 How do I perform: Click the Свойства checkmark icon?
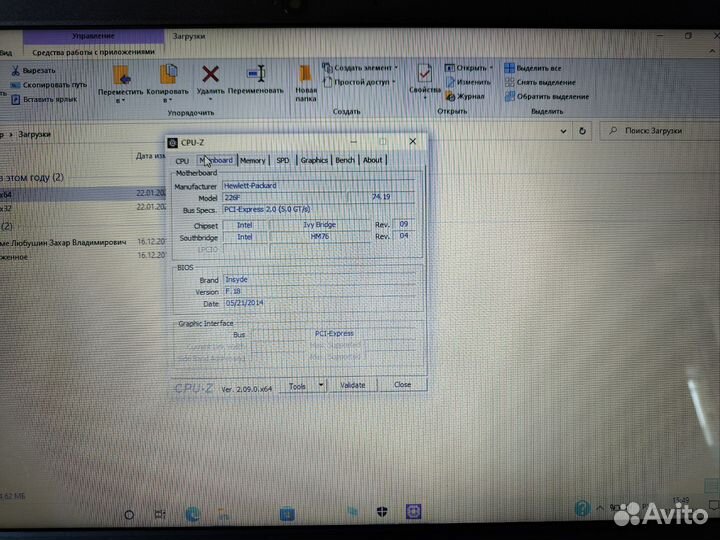pos(424,73)
